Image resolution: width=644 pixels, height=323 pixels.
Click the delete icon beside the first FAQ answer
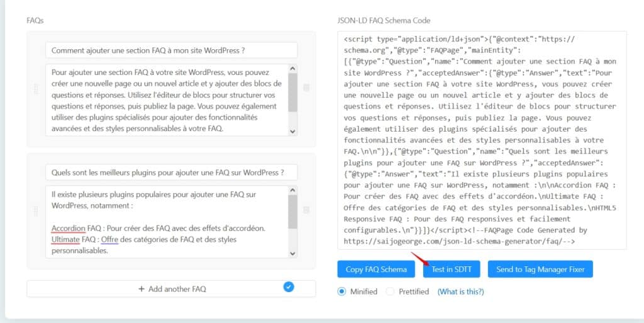click(306, 88)
